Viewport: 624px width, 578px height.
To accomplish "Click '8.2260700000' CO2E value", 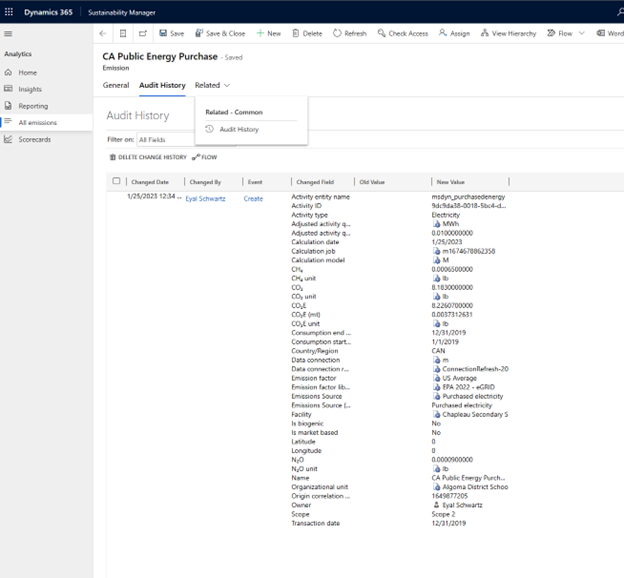I will click(x=452, y=305).
